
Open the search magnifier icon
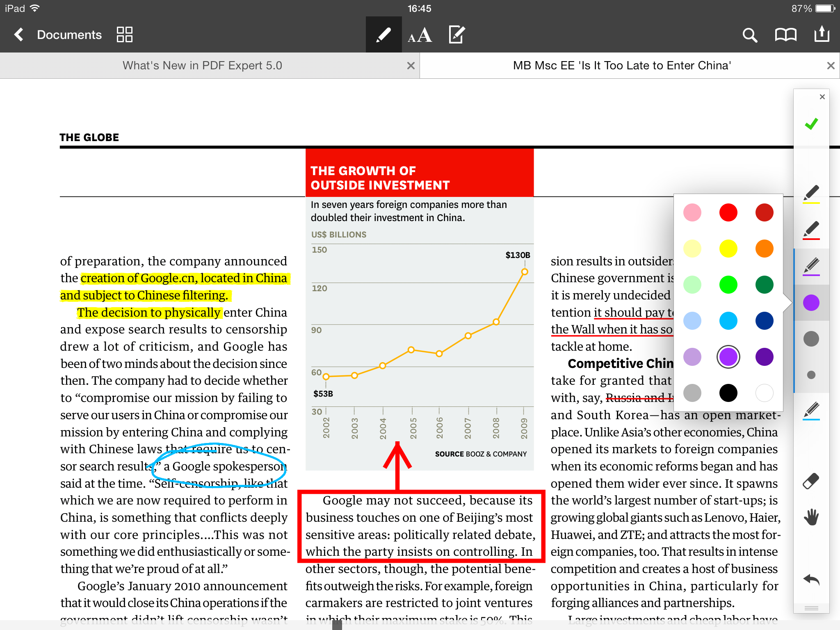pos(749,35)
